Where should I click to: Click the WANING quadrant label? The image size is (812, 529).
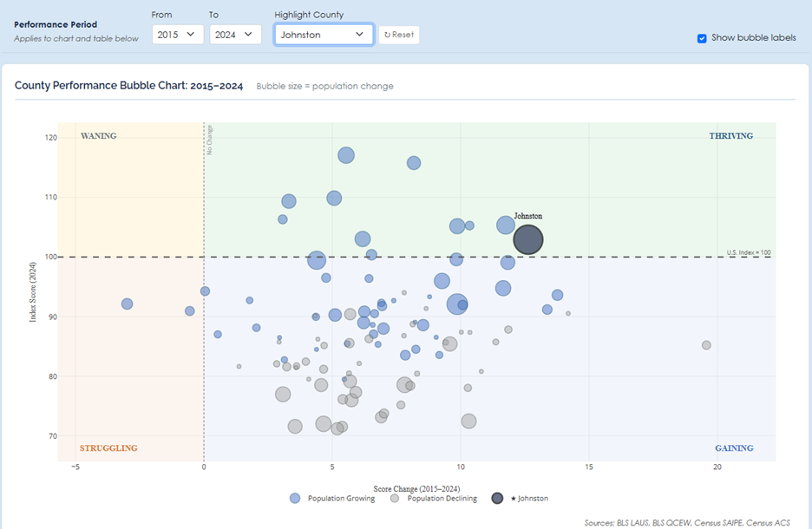[98, 136]
